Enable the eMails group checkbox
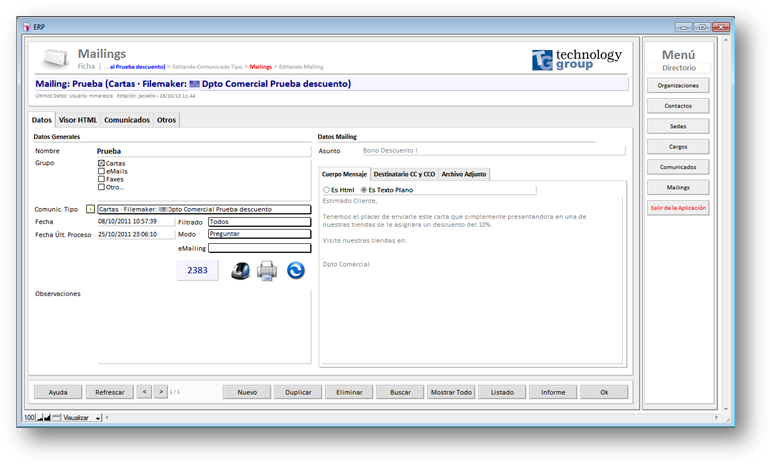The height and width of the screenshot is (464, 771). pyautogui.click(x=102, y=171)
